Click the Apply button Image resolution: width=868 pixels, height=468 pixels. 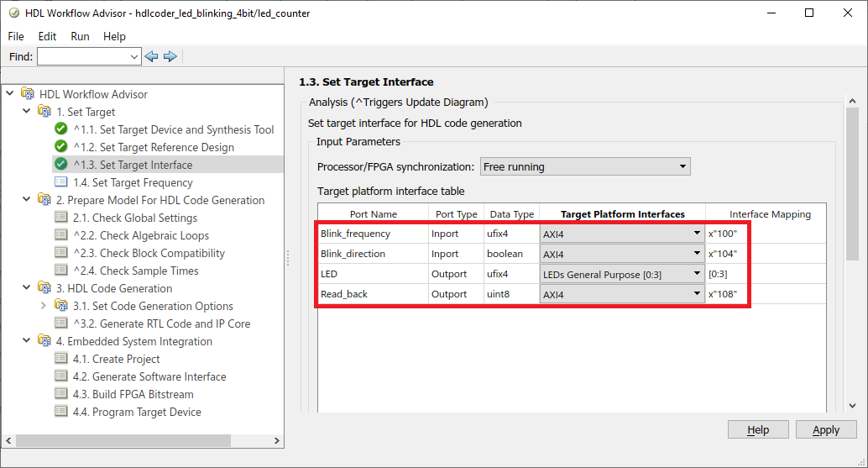pyautogui.click(x=826, y=430)
